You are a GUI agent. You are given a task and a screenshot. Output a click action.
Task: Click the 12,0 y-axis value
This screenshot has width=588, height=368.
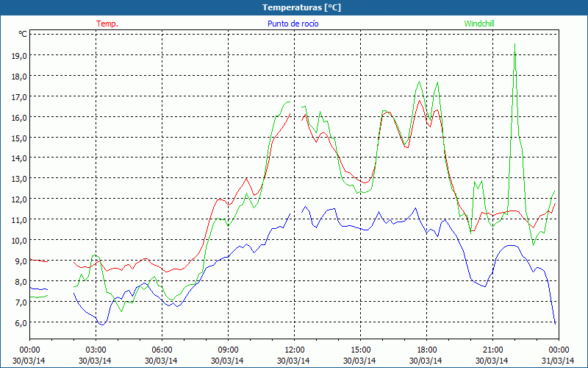pos(19,199)
